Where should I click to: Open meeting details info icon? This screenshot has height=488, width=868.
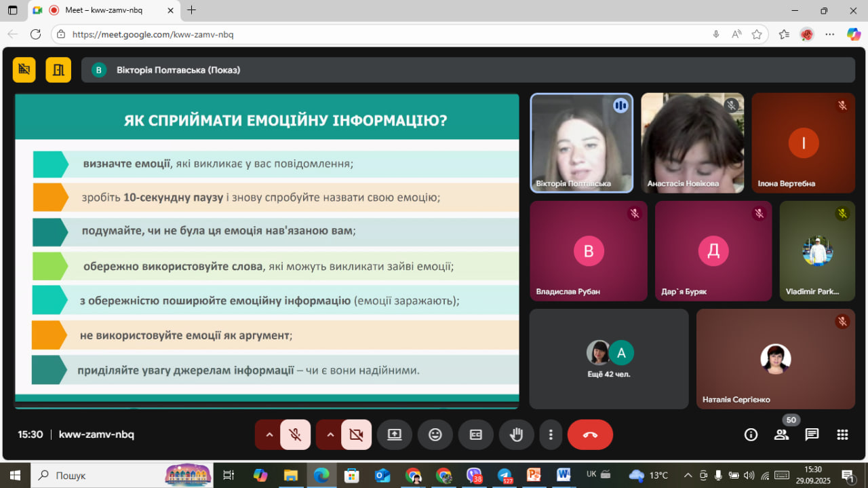point(751,435)
